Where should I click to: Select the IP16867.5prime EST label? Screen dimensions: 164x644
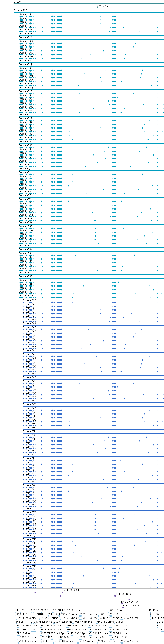129,618
